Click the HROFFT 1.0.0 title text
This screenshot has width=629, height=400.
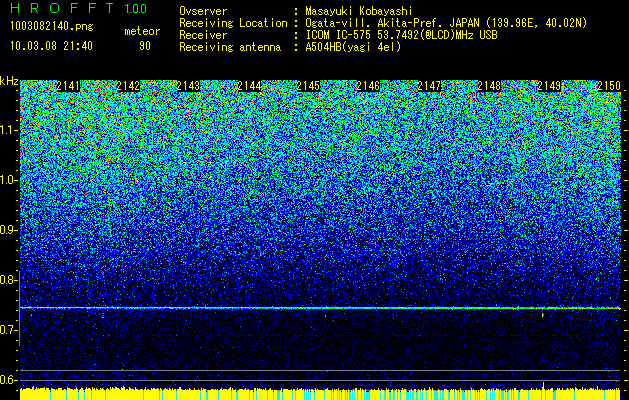point(79,8)
